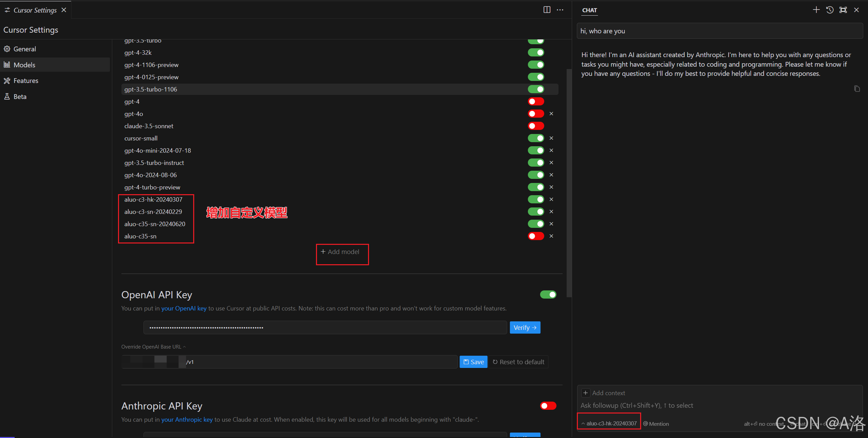
Task: Enable the claude-3.5-sonnet model toggle
Action: coord(536,126)
